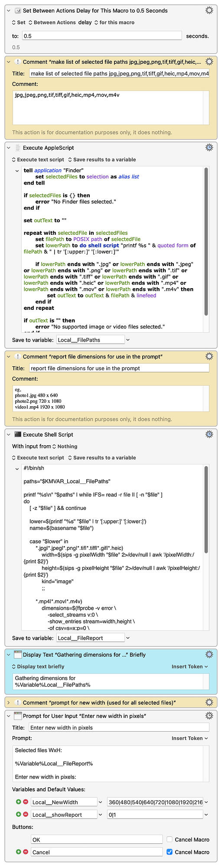Image resolution: width=222 pixels, height=868 pixels.
Task: Remove Local__NewWidth variable with red minus
Action: pyautogui.click(x=26, y=802)
